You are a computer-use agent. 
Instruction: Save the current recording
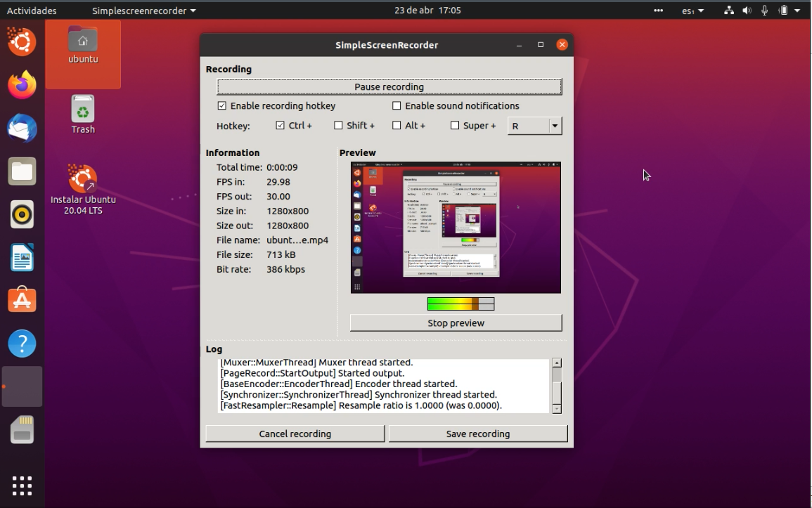[478, 434]
